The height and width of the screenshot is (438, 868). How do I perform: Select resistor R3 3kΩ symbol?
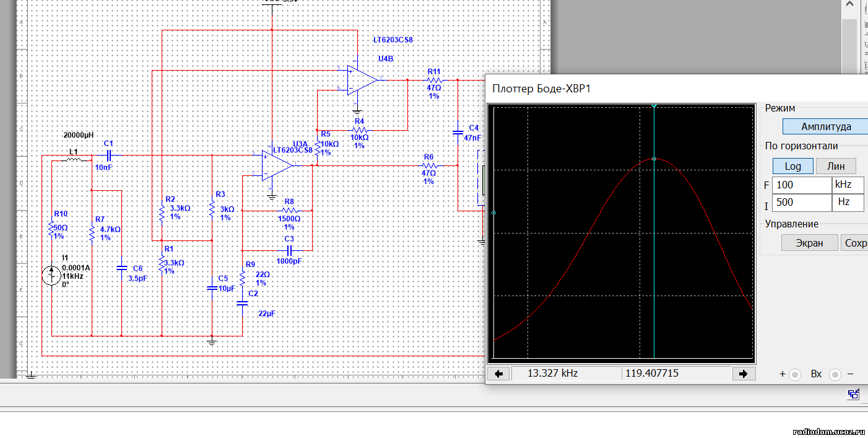point(212,209)
